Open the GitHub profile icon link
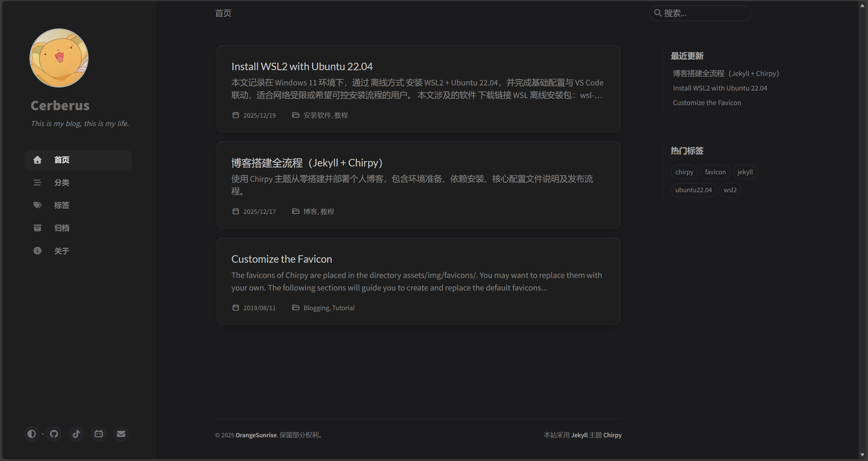The height and width of the screenshot is (461, 868). coord(54,434)
